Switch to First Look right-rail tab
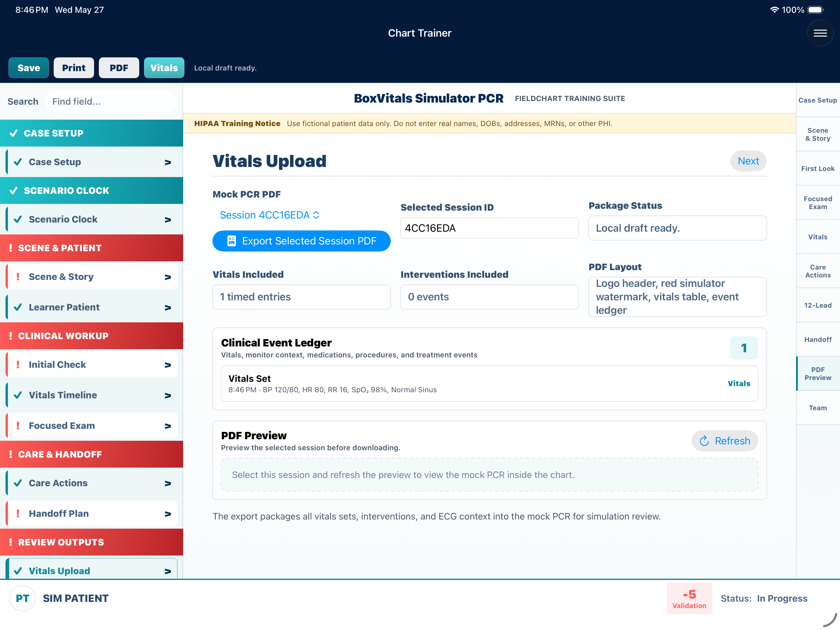This screenshot has width=840, height=630. 818,168
